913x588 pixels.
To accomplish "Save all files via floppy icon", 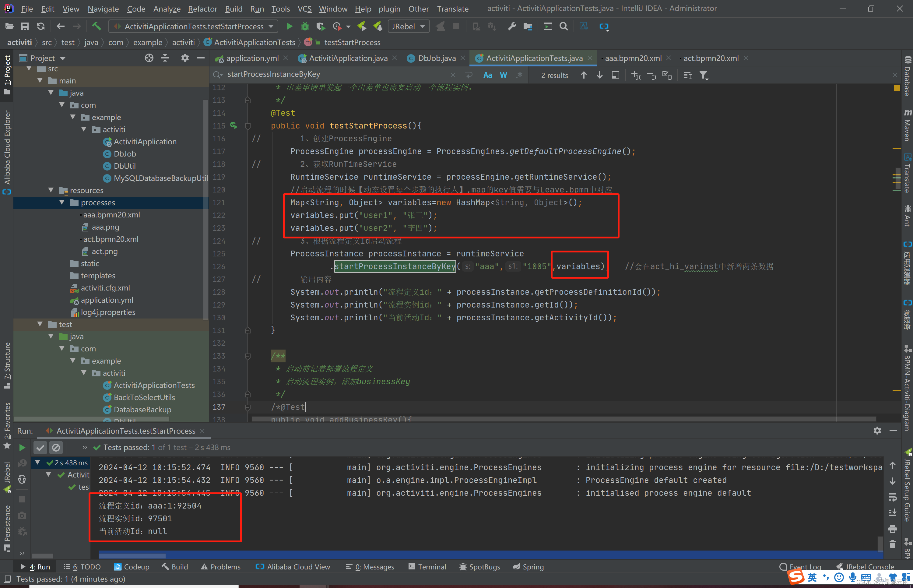I will click(25, 26).
